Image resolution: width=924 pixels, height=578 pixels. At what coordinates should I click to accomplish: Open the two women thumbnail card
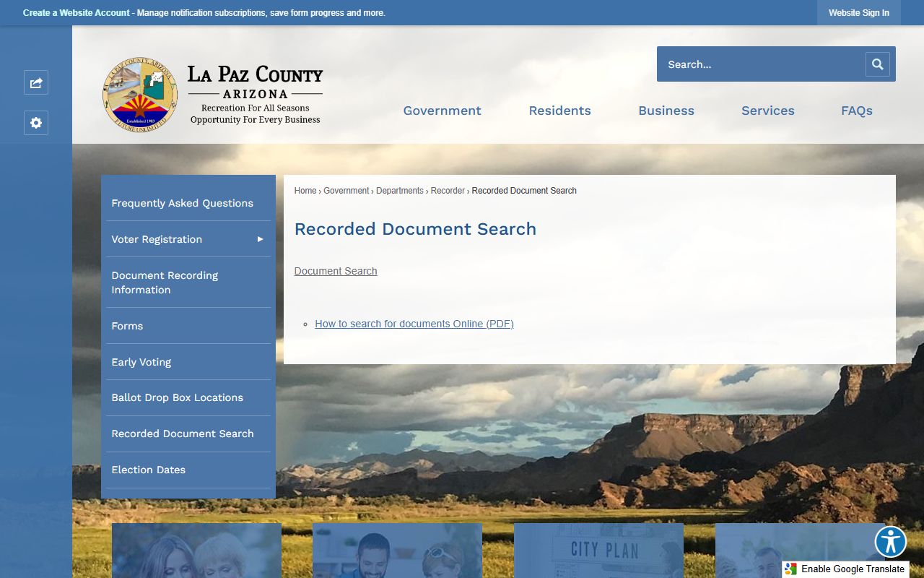pos(196,551)
